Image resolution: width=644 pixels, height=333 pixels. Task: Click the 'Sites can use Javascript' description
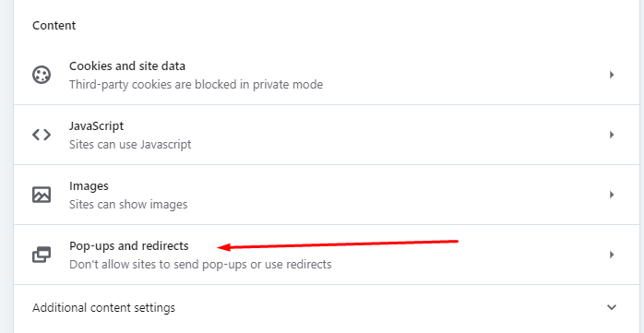pyautogui.click(x=130, y=145)
